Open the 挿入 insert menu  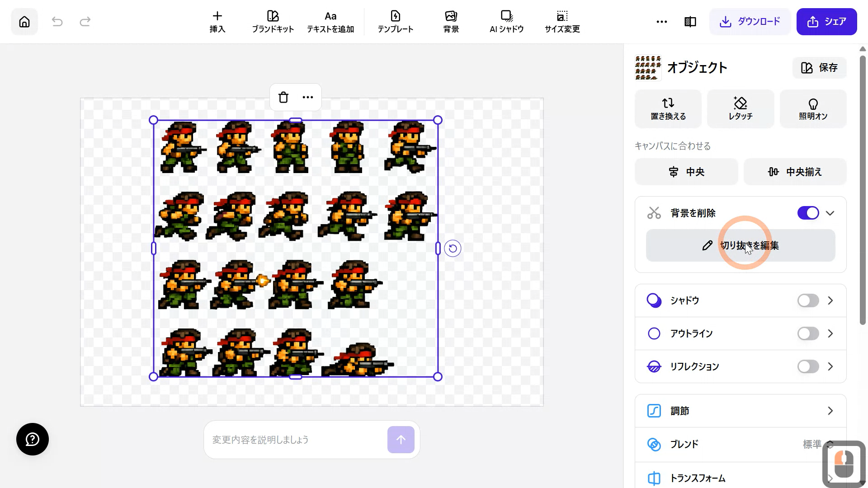click(x=217, y=22)
